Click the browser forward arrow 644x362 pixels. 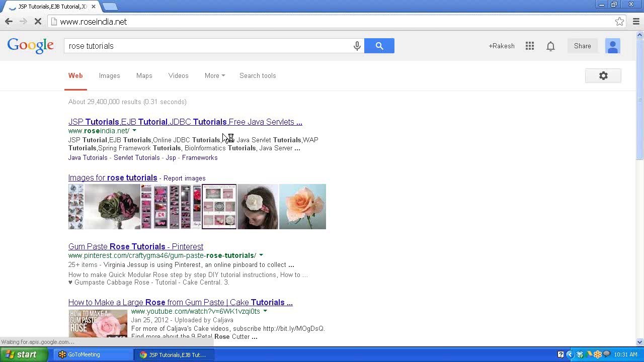tap(23, 22)
